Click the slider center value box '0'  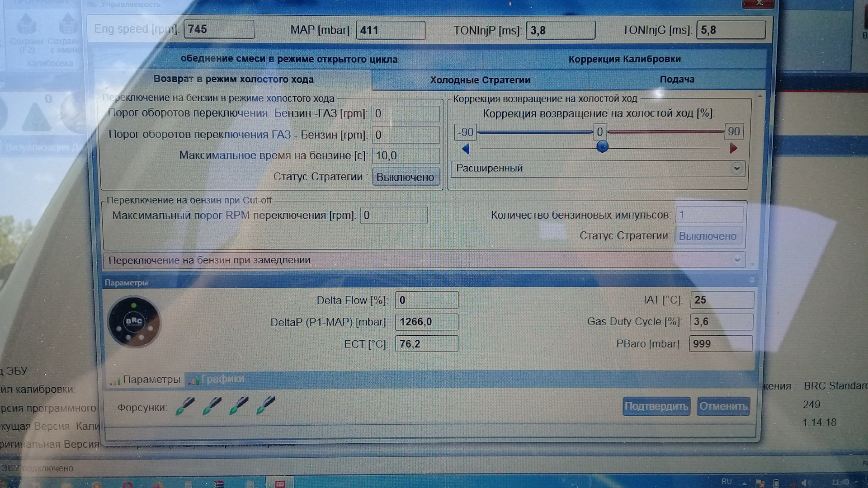(600, 132)
